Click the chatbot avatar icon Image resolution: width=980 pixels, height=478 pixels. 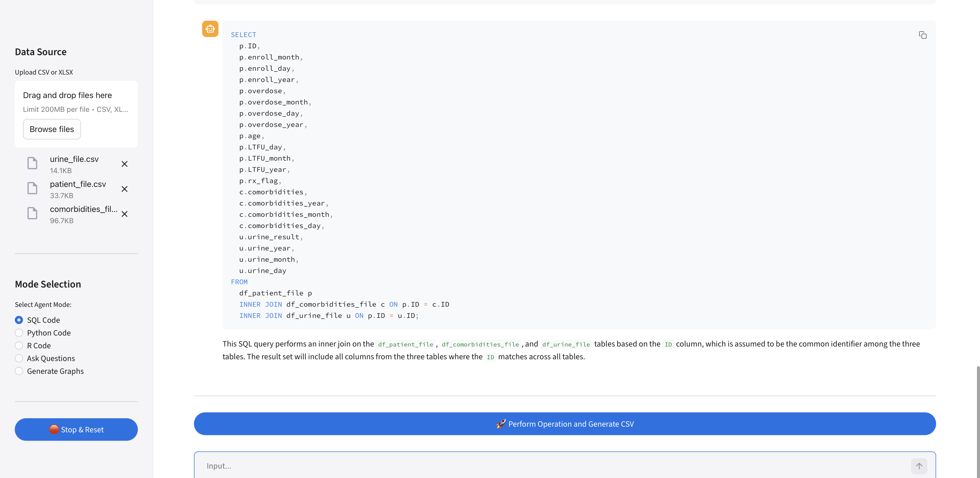click(x=210, y=29)
